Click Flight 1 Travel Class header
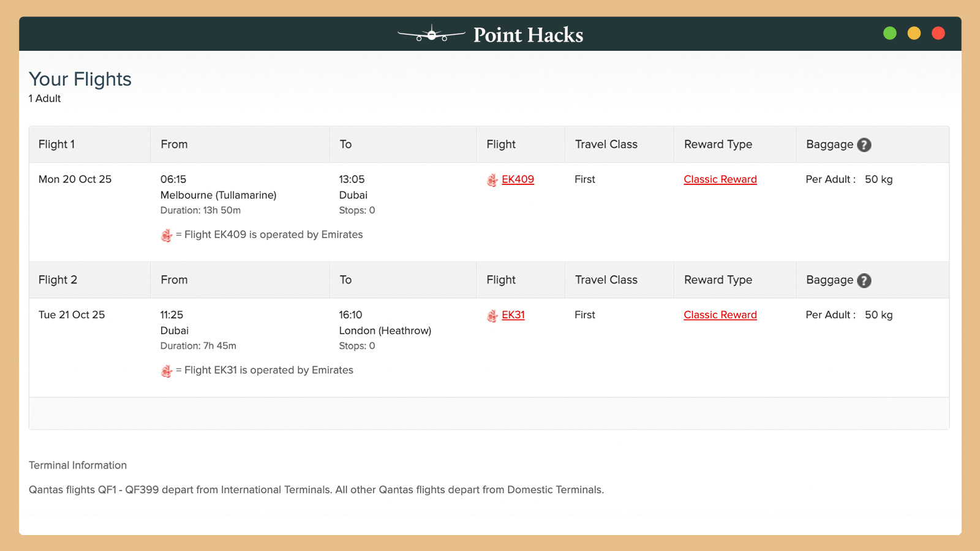The width and height of the screenshot is (980, 551). pos(619,144)
